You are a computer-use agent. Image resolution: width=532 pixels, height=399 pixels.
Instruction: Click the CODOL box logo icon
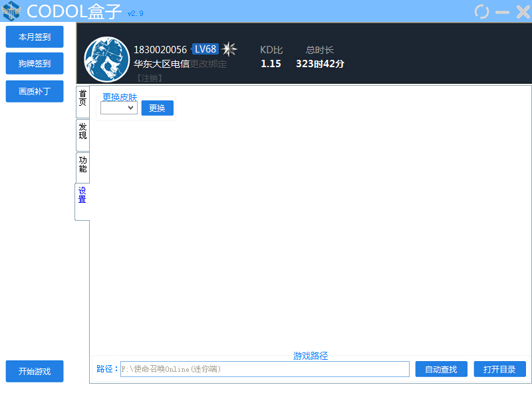pos(11,11)
